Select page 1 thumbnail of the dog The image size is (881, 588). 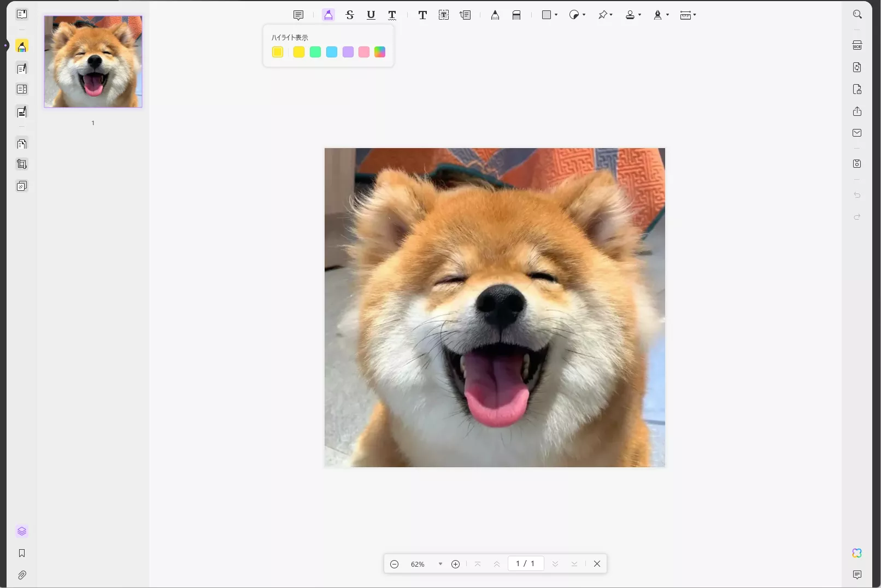pyautogui.click(x=93, y=62)
